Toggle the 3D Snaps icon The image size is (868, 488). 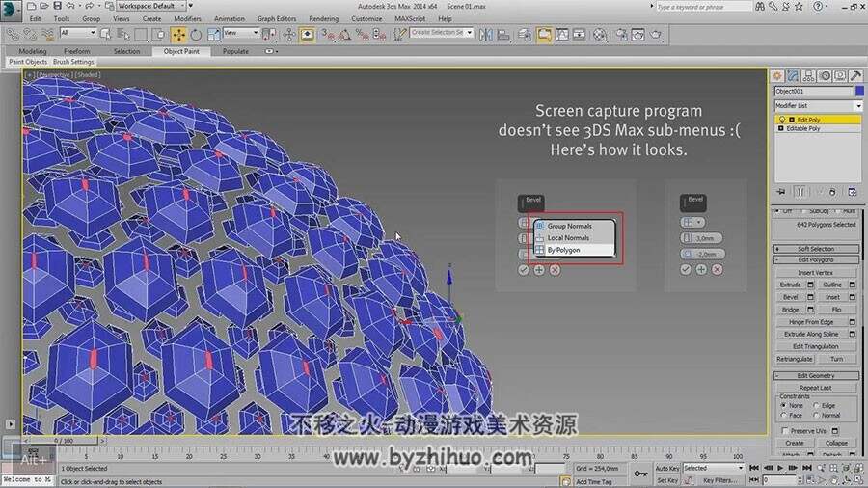point(328,35)
